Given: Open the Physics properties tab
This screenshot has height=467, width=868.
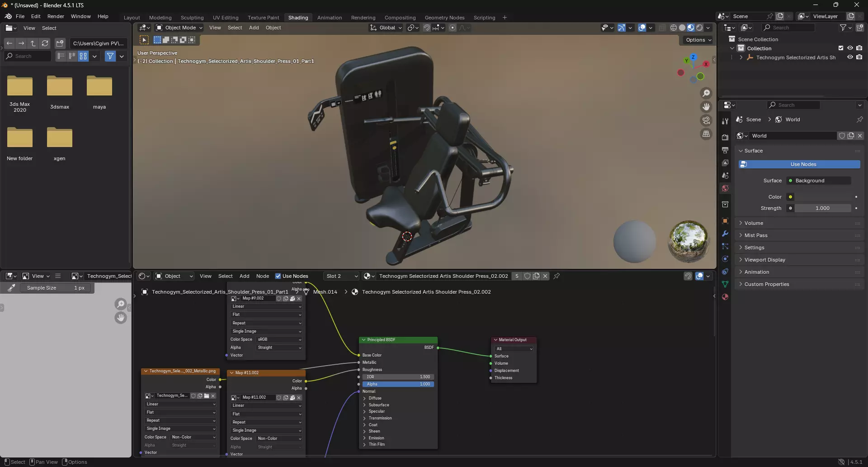Looking at the screenshot, I should (725, 259).
